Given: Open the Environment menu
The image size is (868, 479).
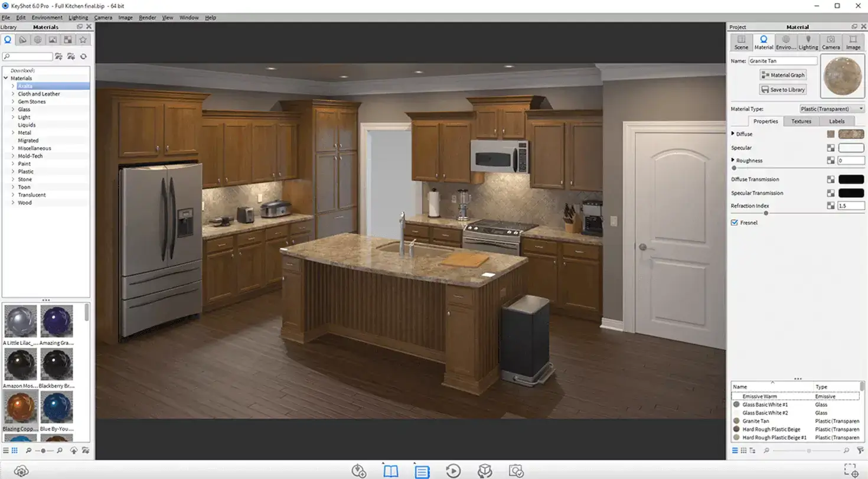Looking at the screenshot, I should pos(47,18).
